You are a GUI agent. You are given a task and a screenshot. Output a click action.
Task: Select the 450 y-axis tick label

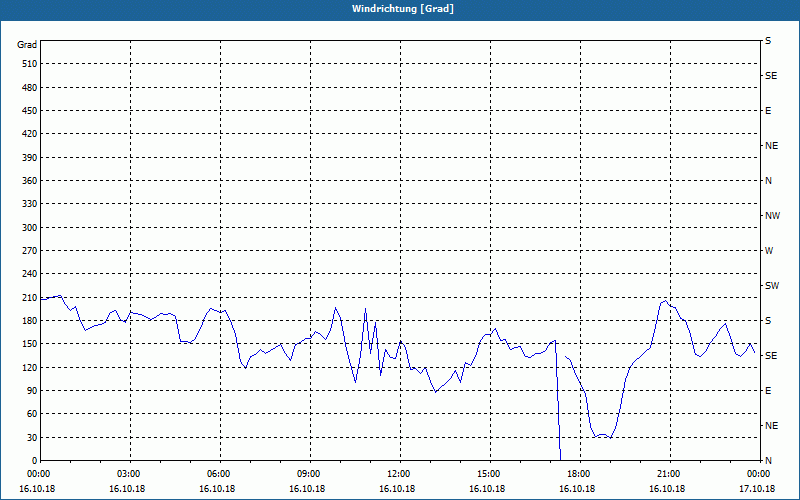(x=30, y=111)
